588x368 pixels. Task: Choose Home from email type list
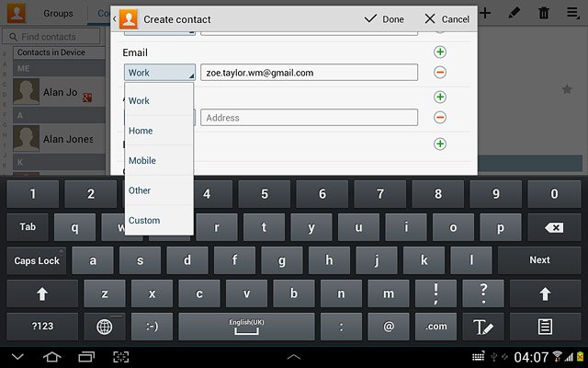[159, 131]
